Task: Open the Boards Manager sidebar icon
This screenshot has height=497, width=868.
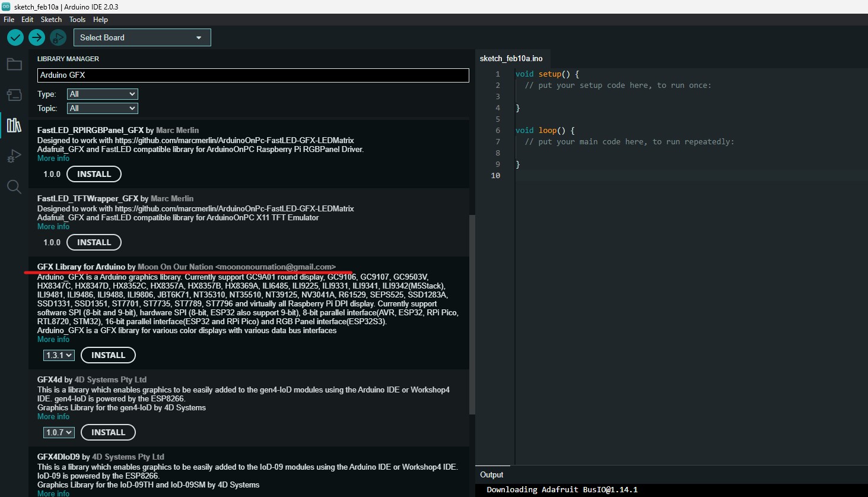Action: point(14,95)
